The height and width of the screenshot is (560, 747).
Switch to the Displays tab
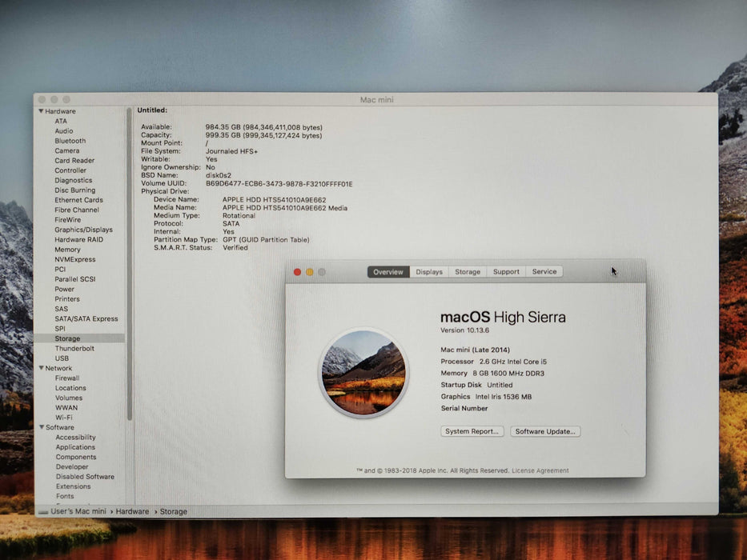429,272
